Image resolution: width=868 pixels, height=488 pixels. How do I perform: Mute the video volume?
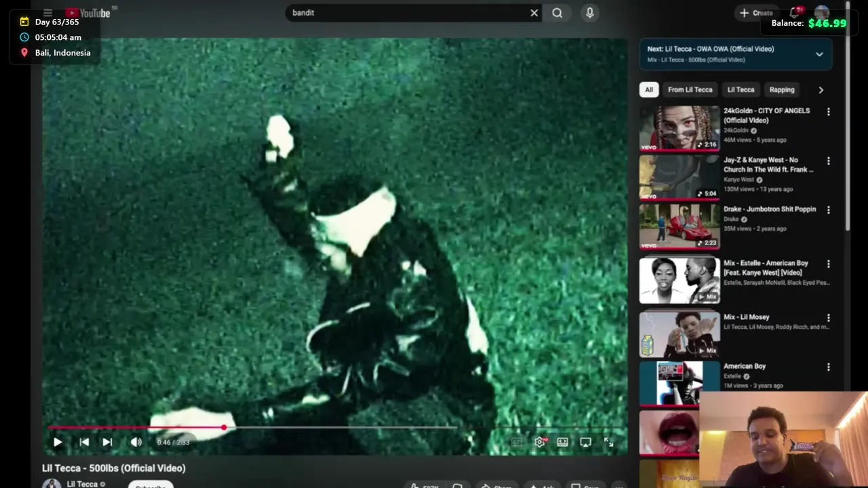coord(136,442)
